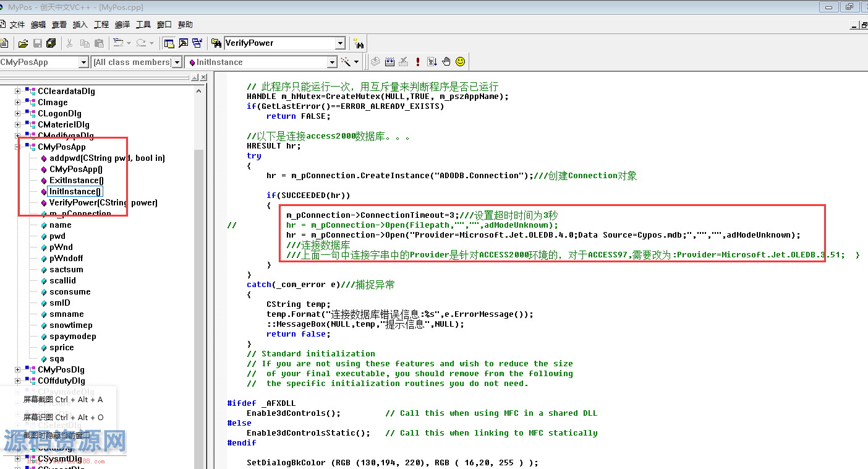Open the CMyPosApp class dropdown
This screenshot has height=469, width=868.
click(83, 62)
